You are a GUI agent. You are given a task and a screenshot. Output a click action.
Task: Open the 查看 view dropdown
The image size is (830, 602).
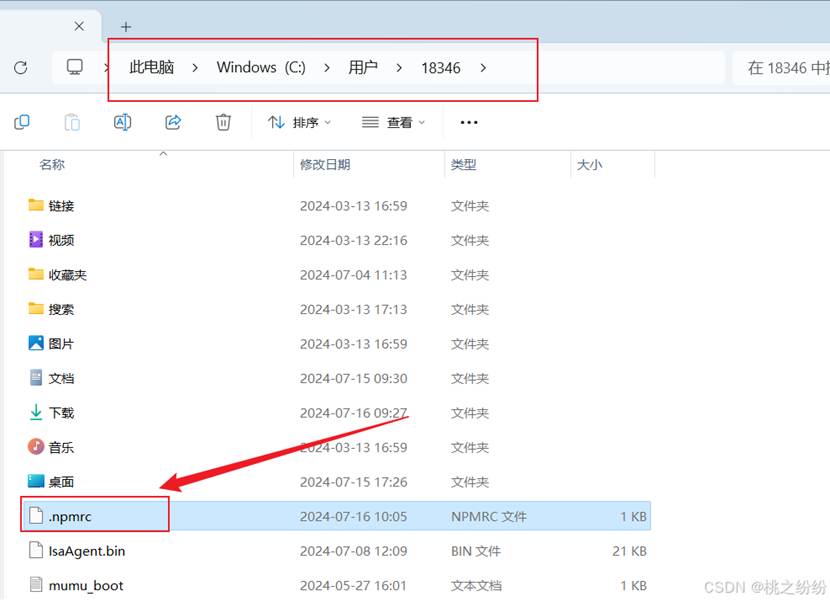[x=393, y=122]
